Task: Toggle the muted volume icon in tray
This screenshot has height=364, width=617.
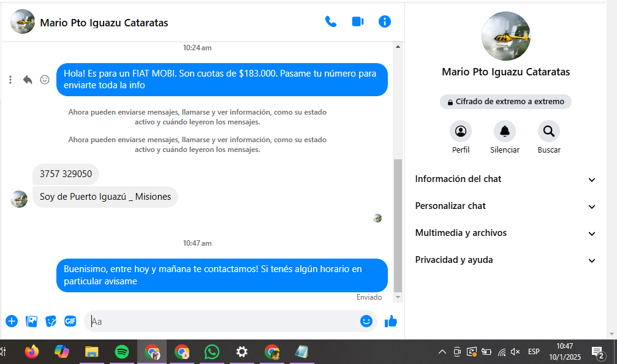Action: coord(515,352)
